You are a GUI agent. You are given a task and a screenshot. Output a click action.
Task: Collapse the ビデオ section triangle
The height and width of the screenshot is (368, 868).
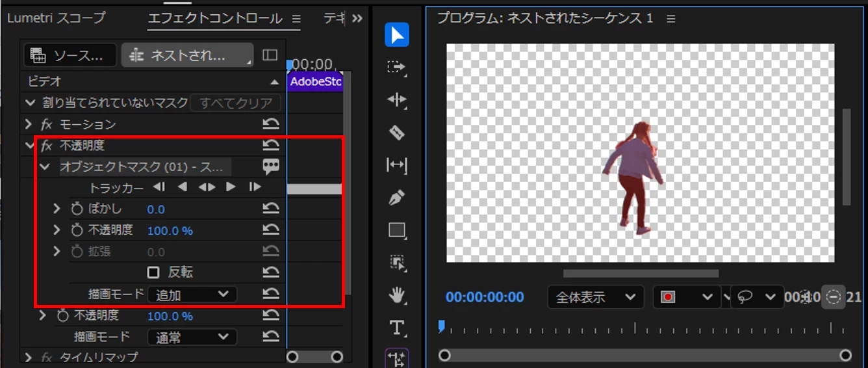275,82
